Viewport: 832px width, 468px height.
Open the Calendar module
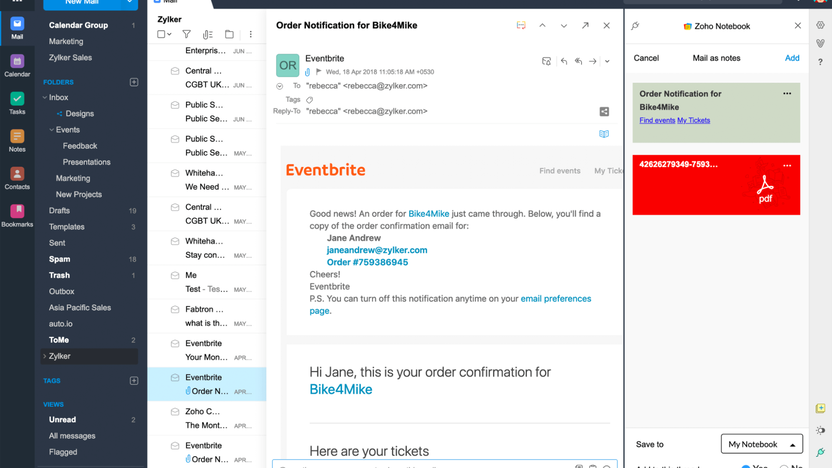(17, 66)
